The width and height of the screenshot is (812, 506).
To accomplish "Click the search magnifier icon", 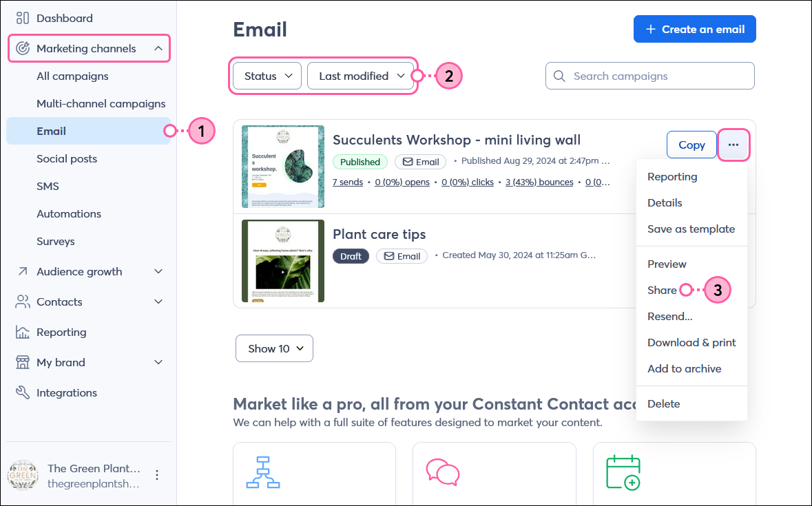I will (559, 76).
